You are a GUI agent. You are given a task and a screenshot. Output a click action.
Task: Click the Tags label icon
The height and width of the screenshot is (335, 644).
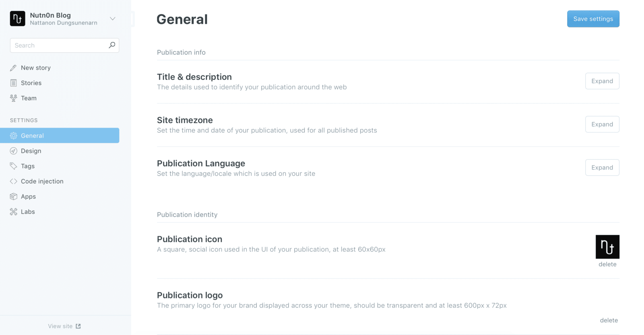tap(13, 166)
